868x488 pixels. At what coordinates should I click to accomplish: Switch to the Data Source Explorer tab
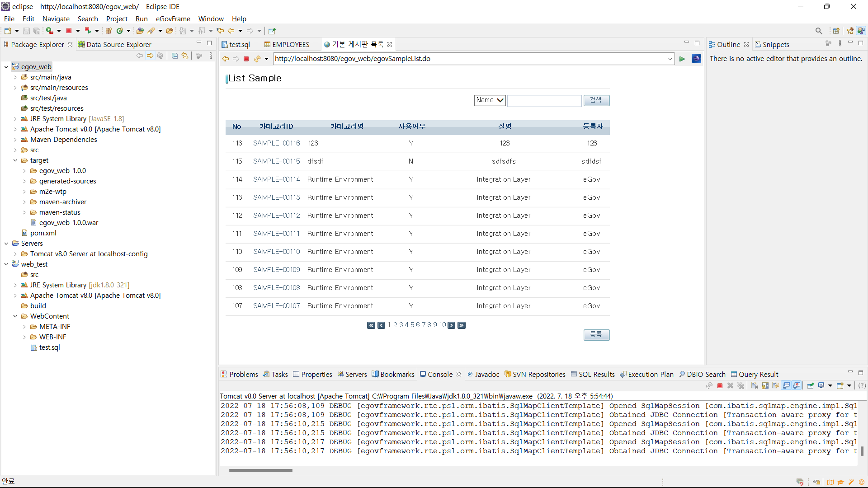(x=114, y=44)
